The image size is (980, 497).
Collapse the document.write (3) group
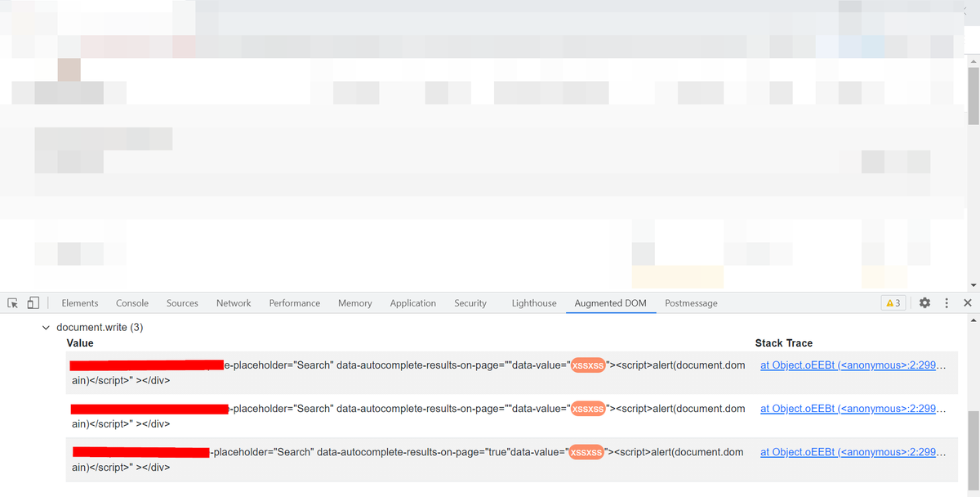click(46, 328)
